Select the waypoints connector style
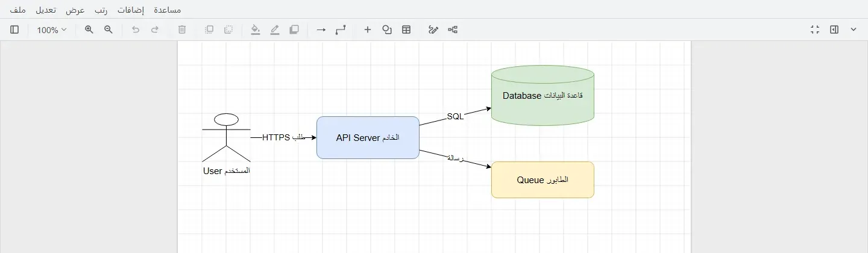 [341, 30]
